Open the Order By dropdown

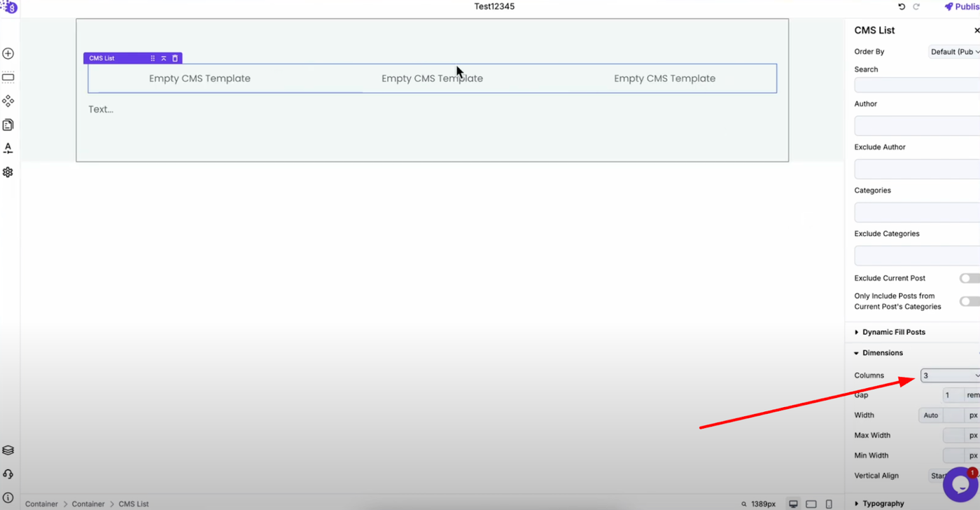pos(954,52)
